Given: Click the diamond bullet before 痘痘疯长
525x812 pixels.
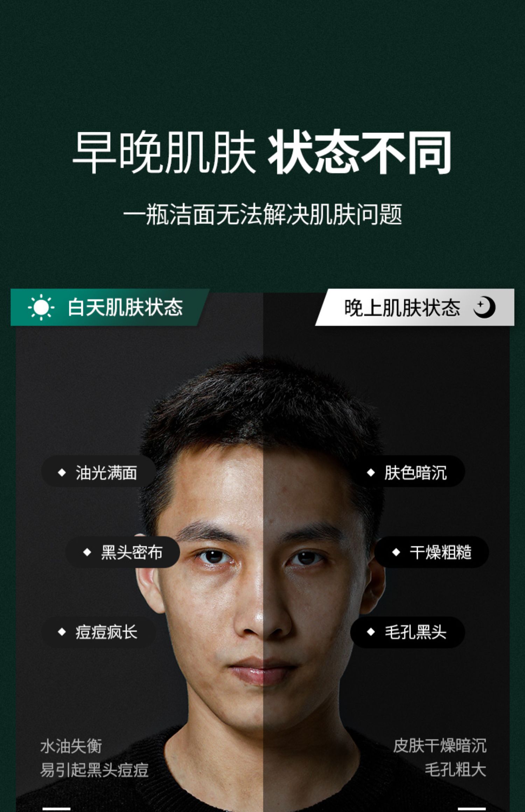Looking at the screenshot, I should (62, 632).
